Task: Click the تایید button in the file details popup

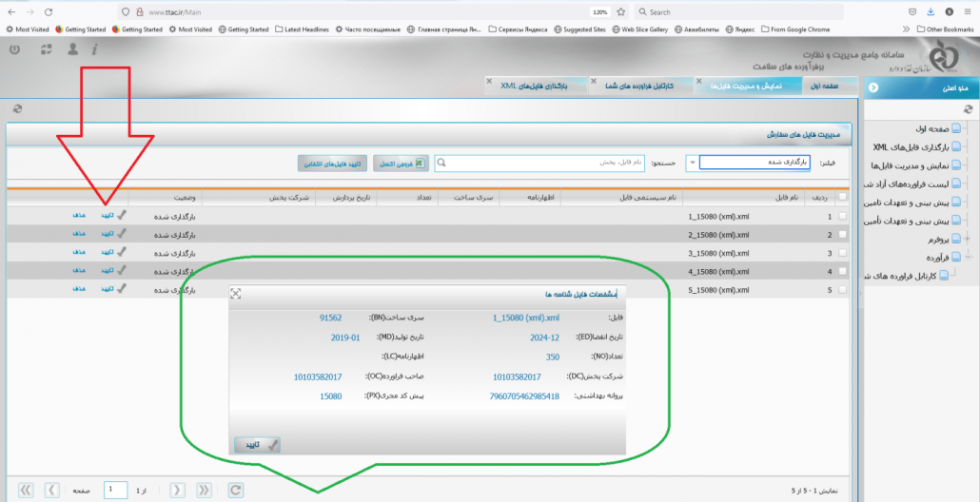Action: click(x=257, y=445)
